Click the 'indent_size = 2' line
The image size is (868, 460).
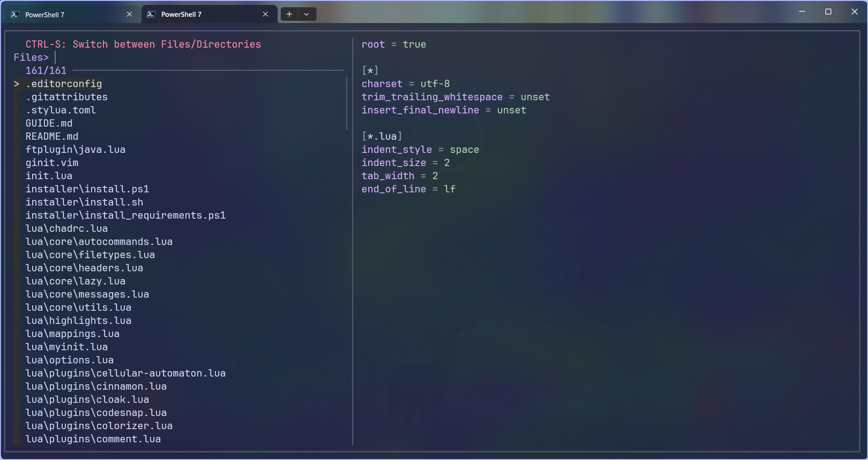(x=406, y=163)
